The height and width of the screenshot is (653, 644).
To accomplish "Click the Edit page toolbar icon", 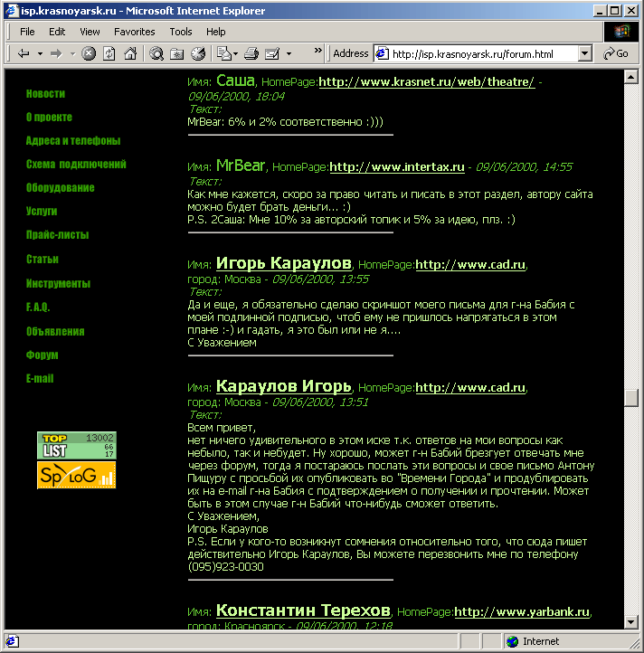I will [x=272, y=53].
